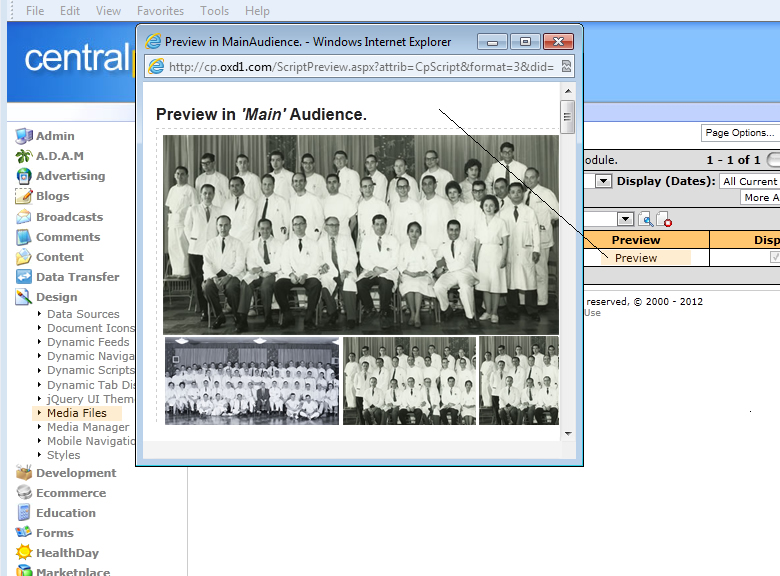The height and width of the screenshot is (576, 780).
Task: Toggle the Display checkbox in table row
Action: [x=774, y=258]
